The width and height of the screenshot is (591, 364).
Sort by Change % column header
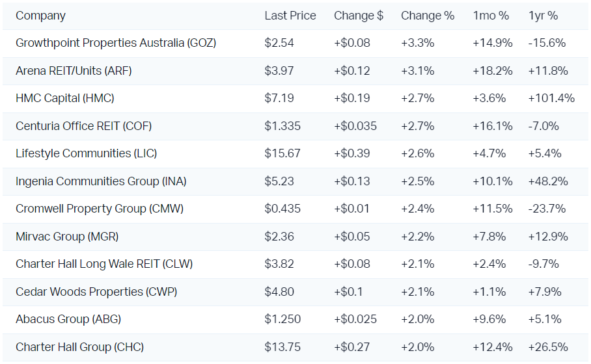pos(428,16)
